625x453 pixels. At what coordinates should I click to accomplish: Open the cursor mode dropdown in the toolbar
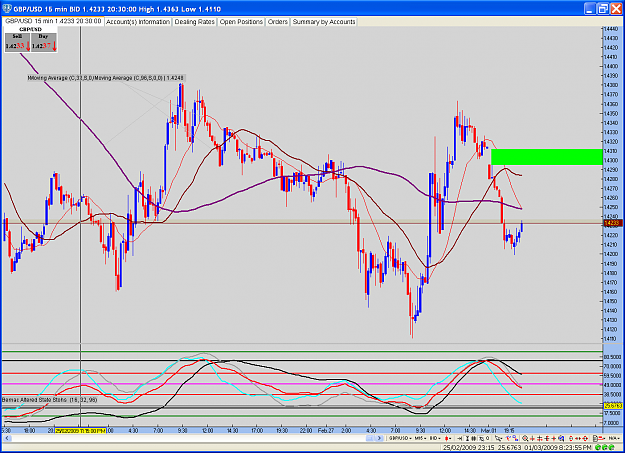[x=498, y=438]
